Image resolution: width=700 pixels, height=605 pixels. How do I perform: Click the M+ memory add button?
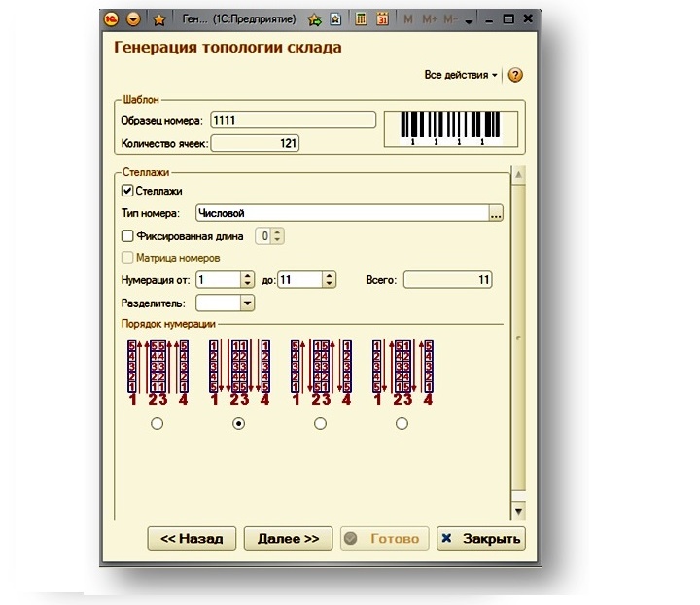coord(430,19)
